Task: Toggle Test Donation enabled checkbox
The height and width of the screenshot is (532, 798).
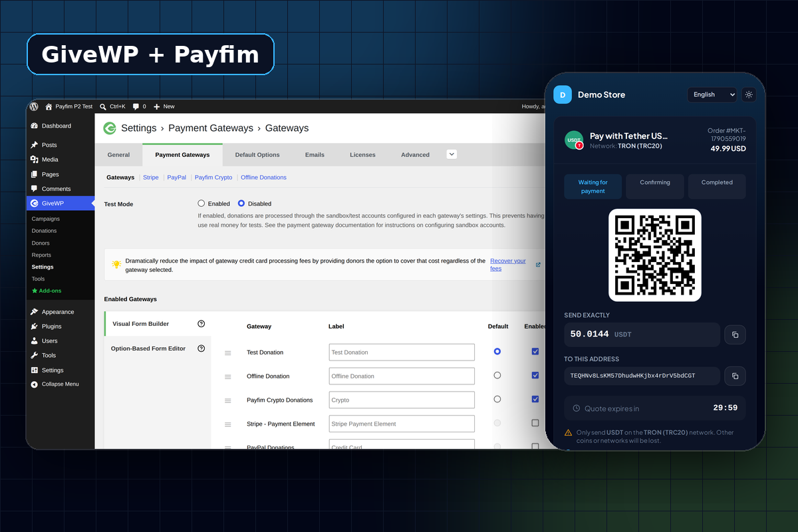Action: tap(535, 351)
